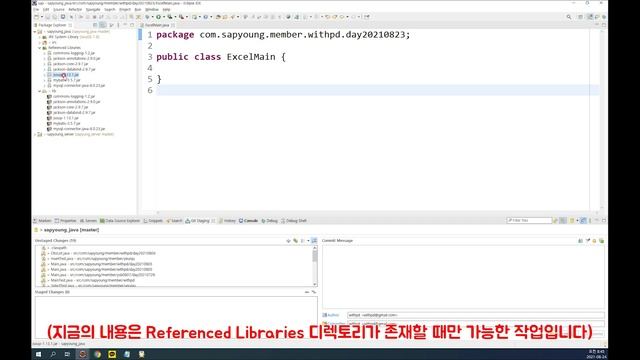Switch to the Snippets tab
The image size is (640, 360).
153,221
